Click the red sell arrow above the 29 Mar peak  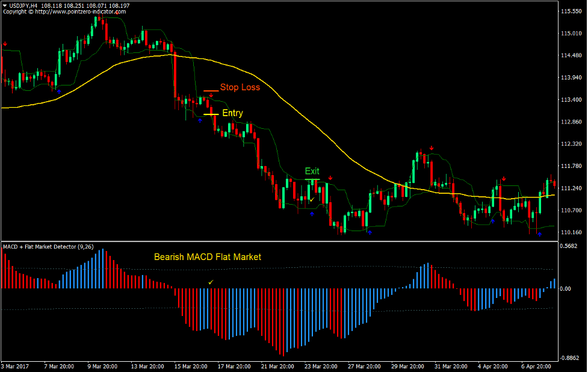(432, 147)
